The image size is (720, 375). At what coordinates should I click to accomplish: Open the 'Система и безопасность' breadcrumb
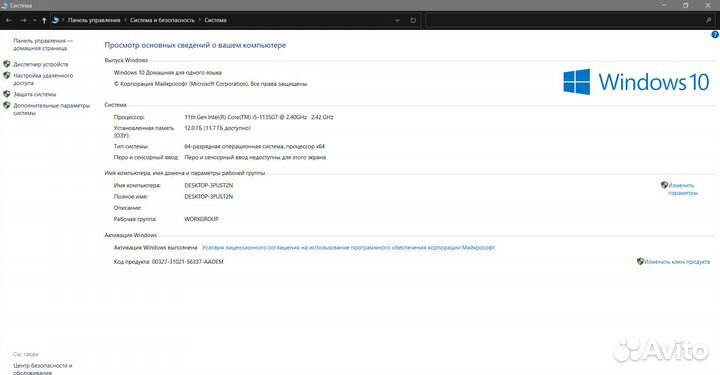(162, 20)
